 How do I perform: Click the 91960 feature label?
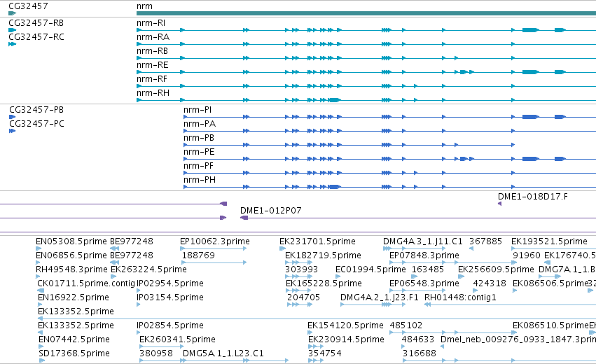click(526, 255)
